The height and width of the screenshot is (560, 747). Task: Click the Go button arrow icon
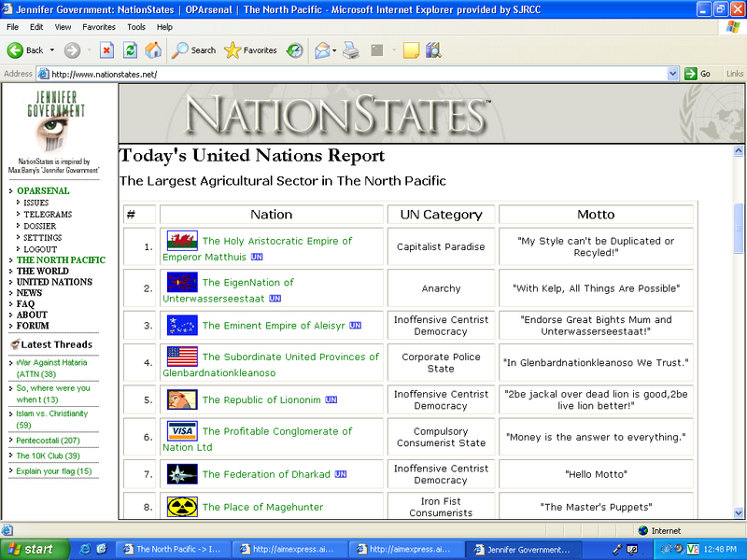690,74
